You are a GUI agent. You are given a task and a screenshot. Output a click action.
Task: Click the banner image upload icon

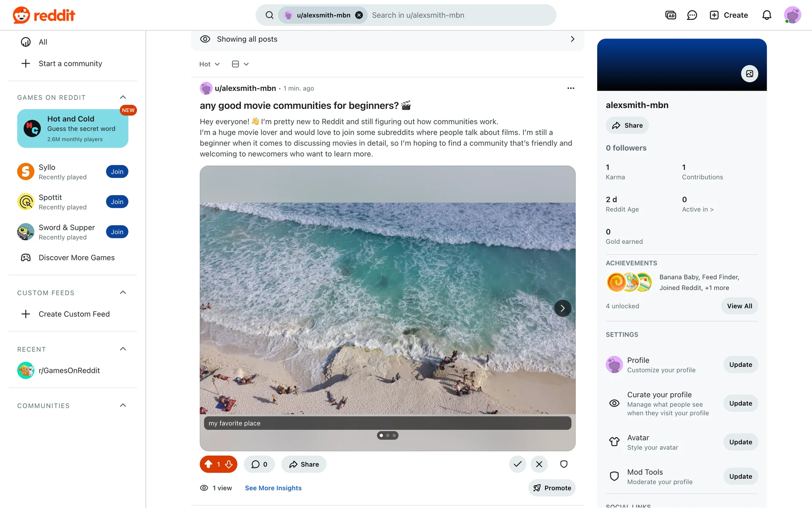click(x=749, y=74)
